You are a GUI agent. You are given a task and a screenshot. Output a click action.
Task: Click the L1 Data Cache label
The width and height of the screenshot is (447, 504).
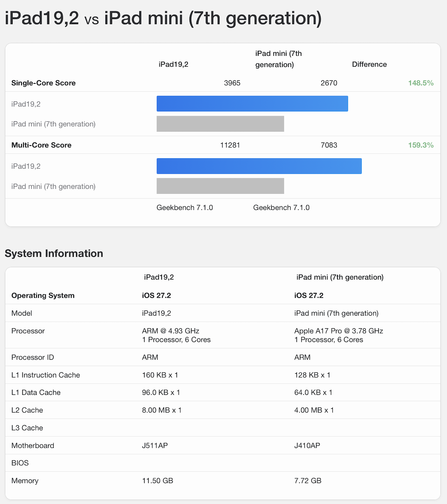[x=36, y=392]
